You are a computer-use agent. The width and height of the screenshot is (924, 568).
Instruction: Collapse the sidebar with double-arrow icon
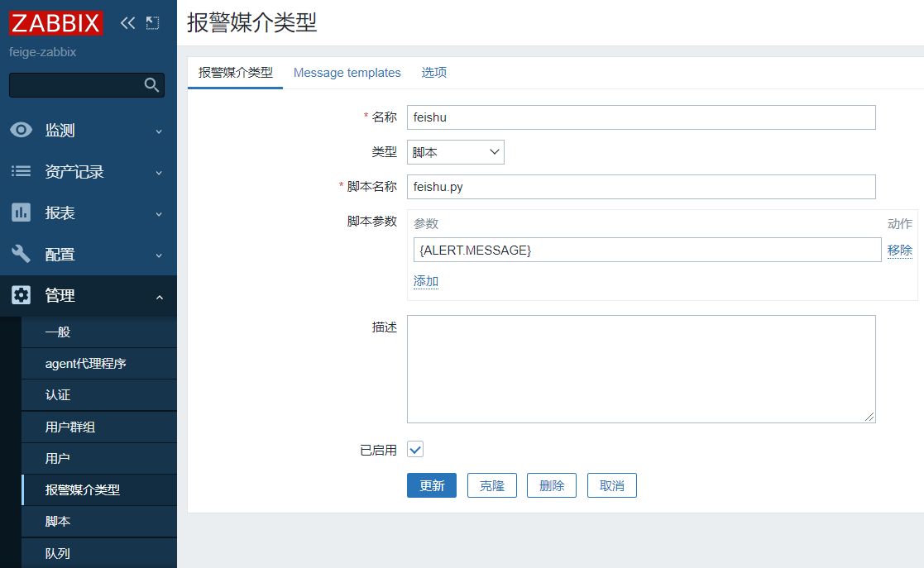128,23
